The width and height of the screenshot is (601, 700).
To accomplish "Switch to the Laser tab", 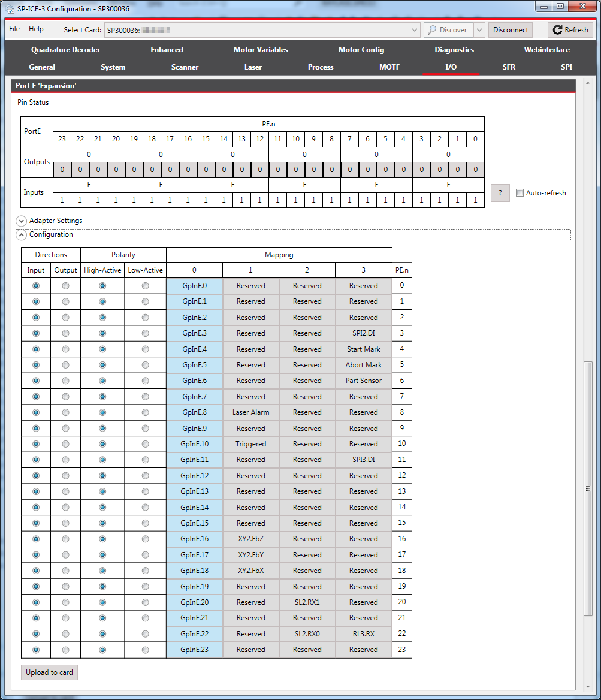I will pyautogui.click(x=253, y=67).
